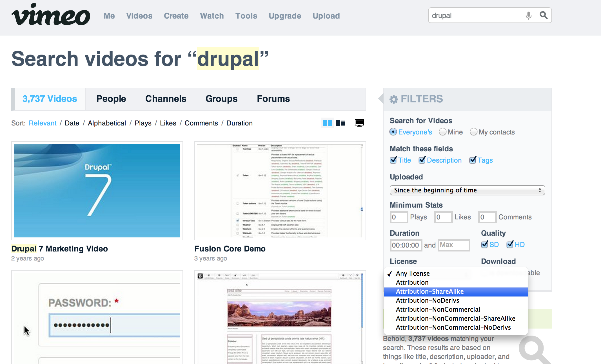
Task: Sort results by Likes
Action: (168, 123)
